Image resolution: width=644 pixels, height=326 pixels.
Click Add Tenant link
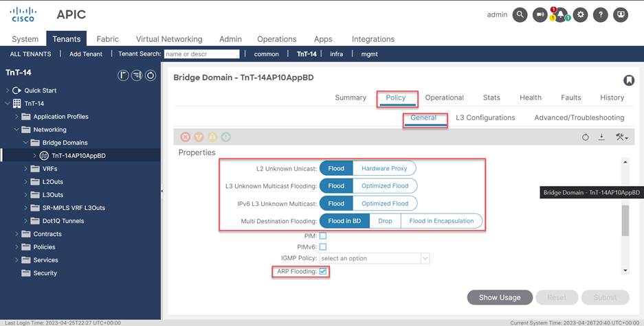pyautogui.click(x=86, y=54)
